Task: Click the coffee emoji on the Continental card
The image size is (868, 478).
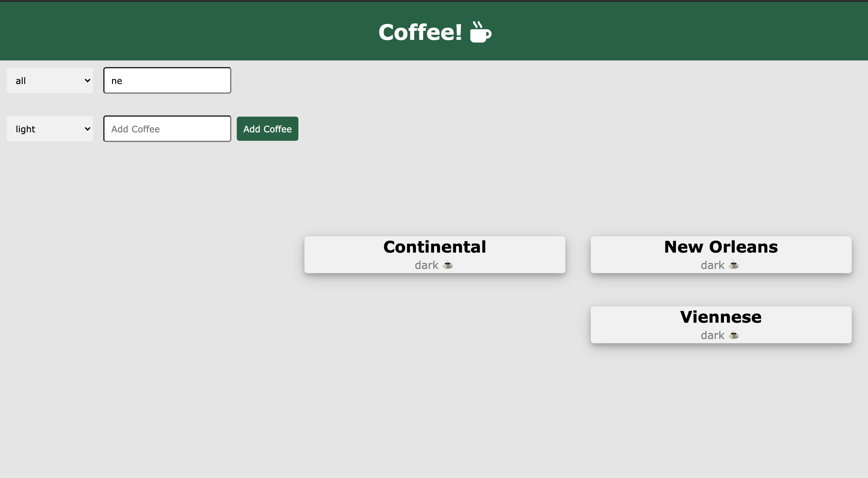Action: click(448, 265)
